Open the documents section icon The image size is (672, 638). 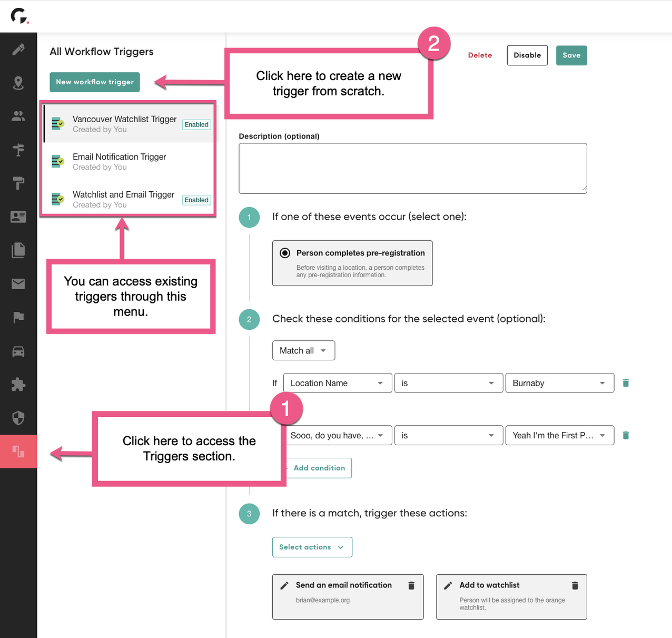coord(18,250)
